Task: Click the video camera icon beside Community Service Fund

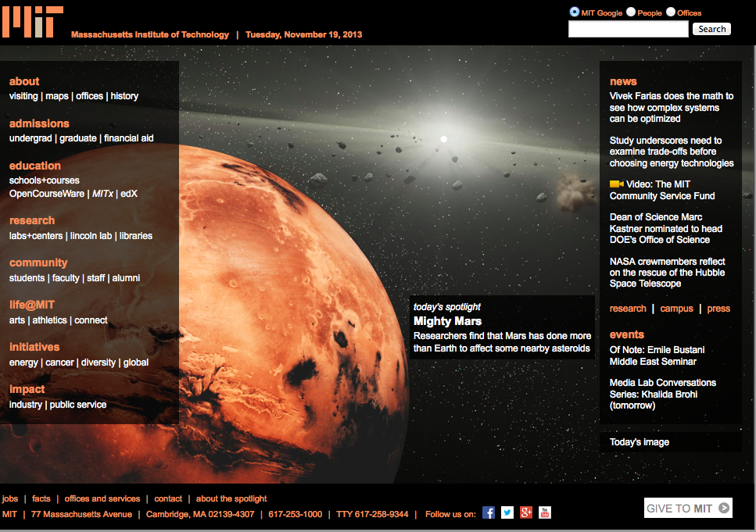Action: click(x=615, y=186)
